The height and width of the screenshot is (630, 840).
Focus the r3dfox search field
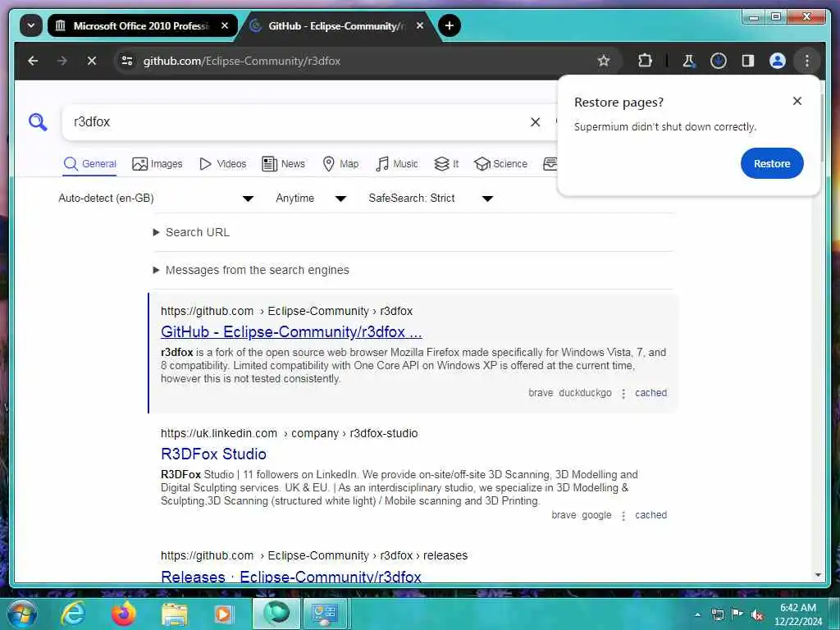294,122
